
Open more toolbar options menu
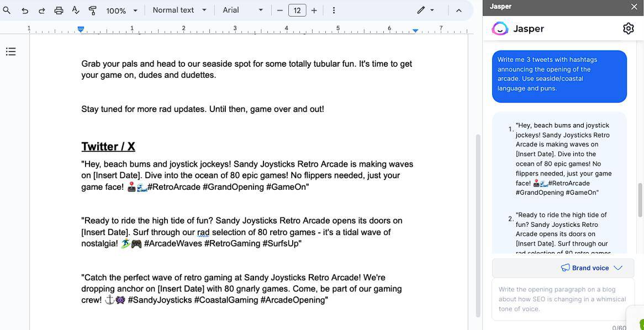click(334, 10)
